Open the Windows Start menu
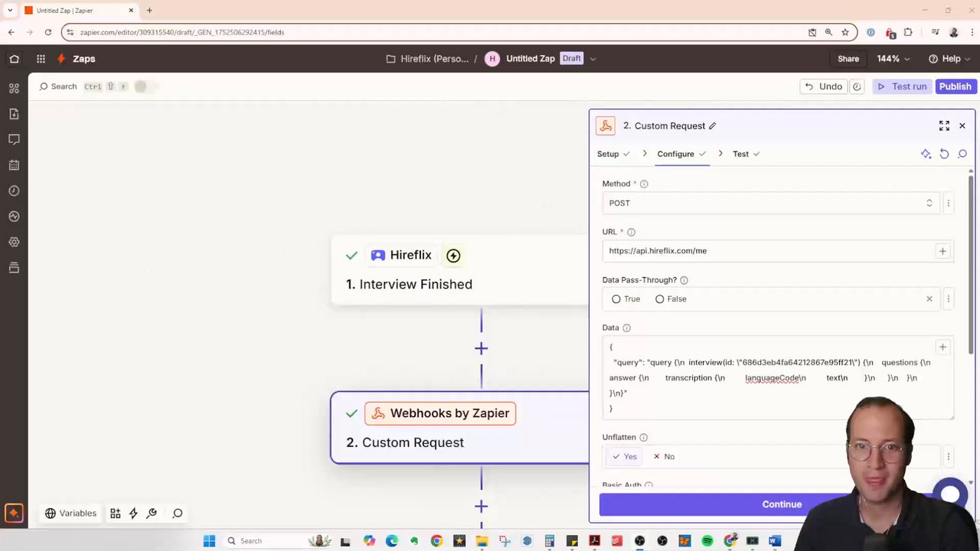The width and height of the screenshot is (980, 551). 209,541
